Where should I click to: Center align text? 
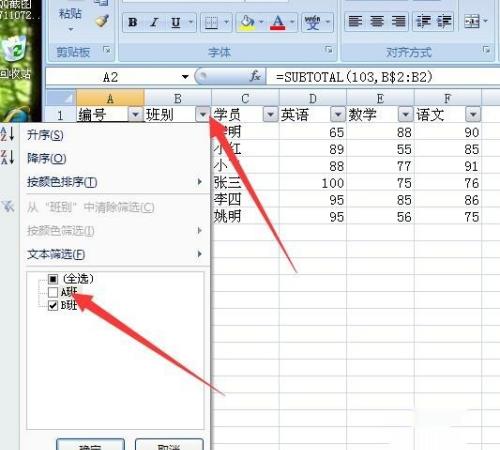pyautogui.click(x=377, y=22)
